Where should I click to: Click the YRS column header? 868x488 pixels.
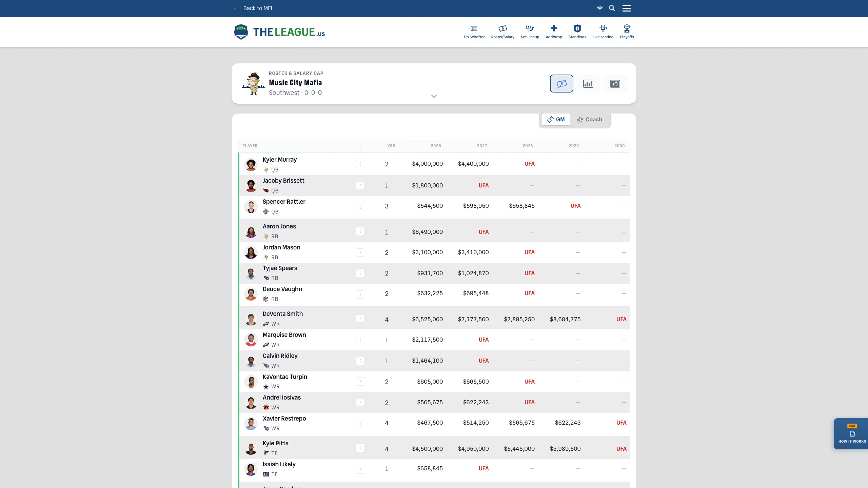coord(391,146)
